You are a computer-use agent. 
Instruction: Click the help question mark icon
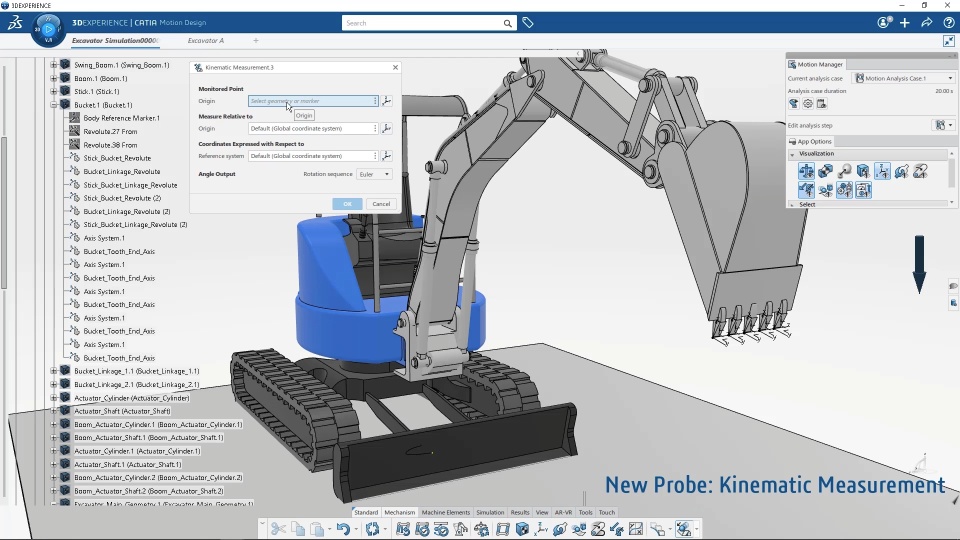click(x=948, y=23)
